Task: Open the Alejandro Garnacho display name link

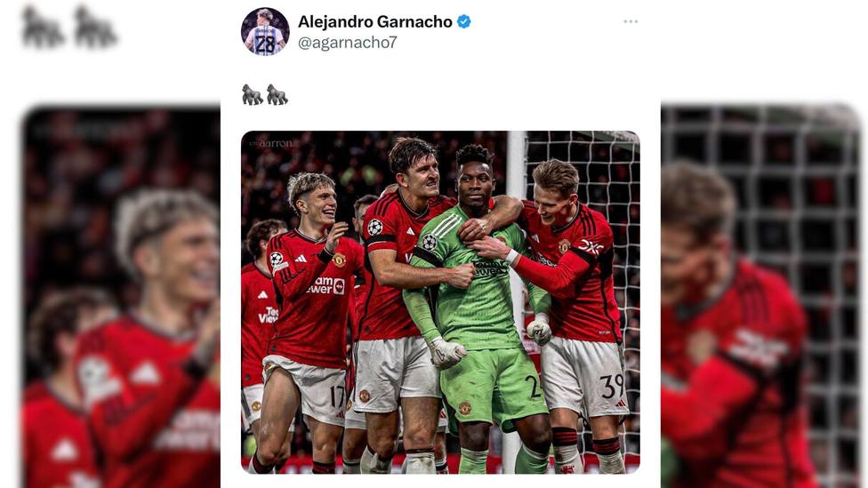Action: click(374, 21)
